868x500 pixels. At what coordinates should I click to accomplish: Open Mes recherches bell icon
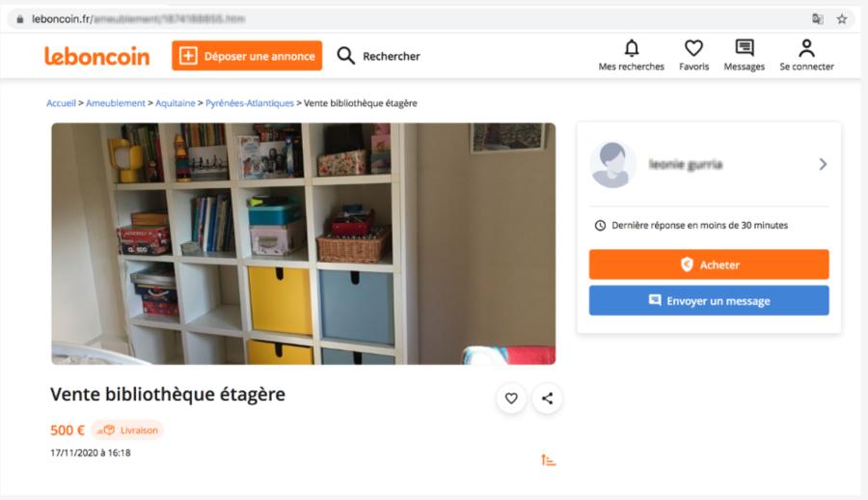point(631,48)
